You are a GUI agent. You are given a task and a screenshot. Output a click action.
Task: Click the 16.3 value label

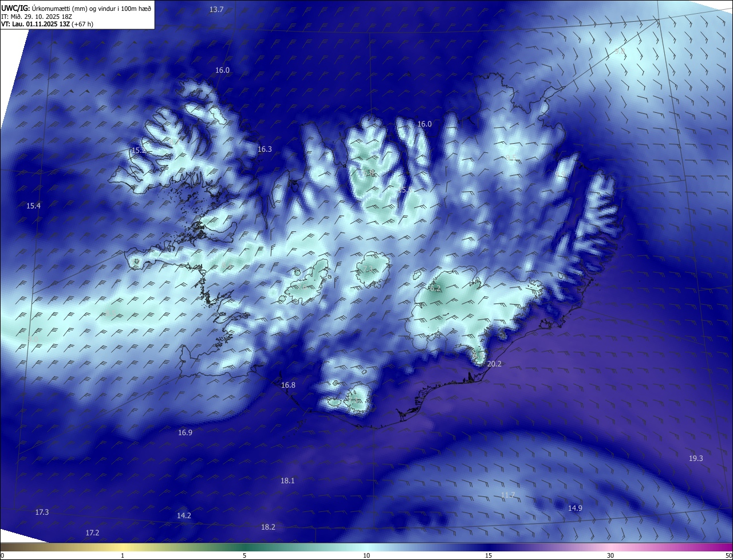pyautogui.click(x=265, y=149)
